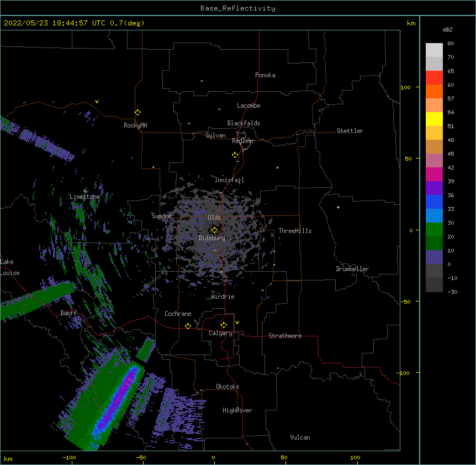Click the Banff label
Image resolution: width=476 pixels, height=465 pixels.
pyautogui.click(x=68, y=313)
